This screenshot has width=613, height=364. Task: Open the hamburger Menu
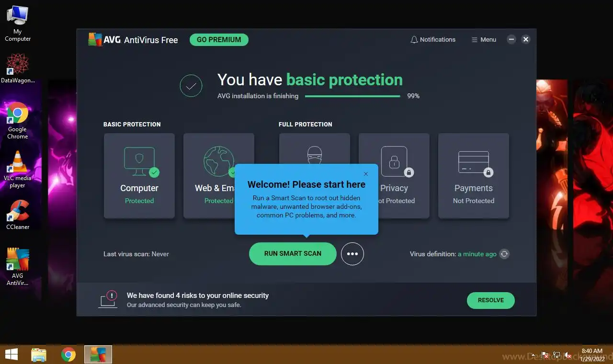[484, 40]
